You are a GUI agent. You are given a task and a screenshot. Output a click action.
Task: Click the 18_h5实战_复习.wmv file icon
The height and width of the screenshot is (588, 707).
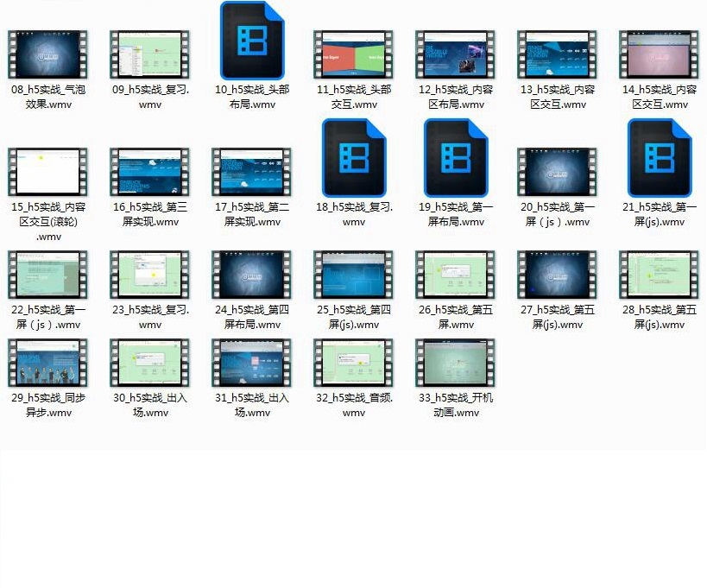click(x=353, y=158)
